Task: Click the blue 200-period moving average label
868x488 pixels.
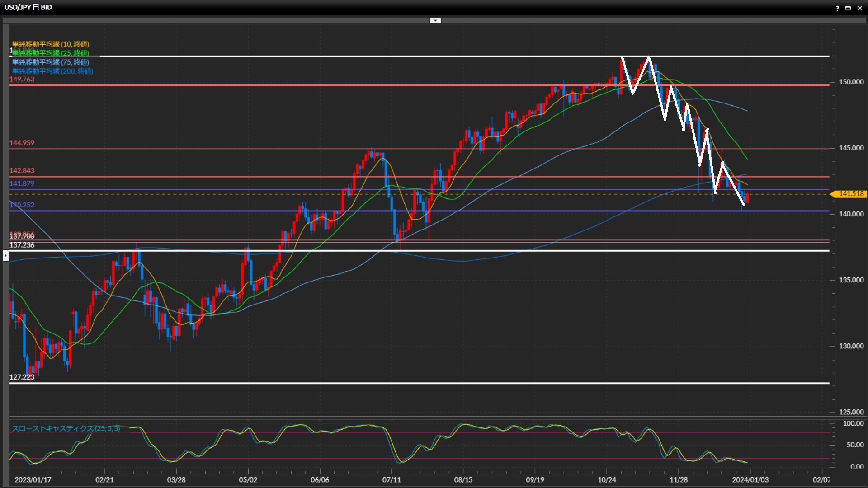Action: (x=52, y=71)
